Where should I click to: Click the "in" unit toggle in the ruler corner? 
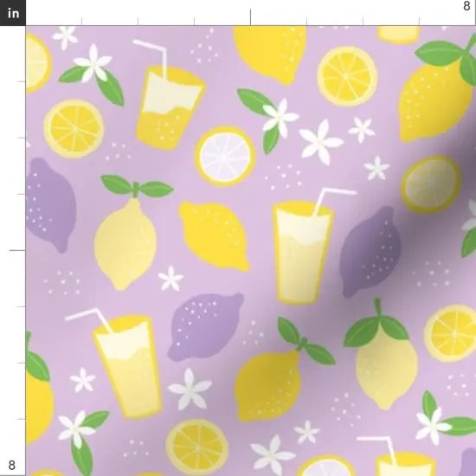[x=13, y=13]
